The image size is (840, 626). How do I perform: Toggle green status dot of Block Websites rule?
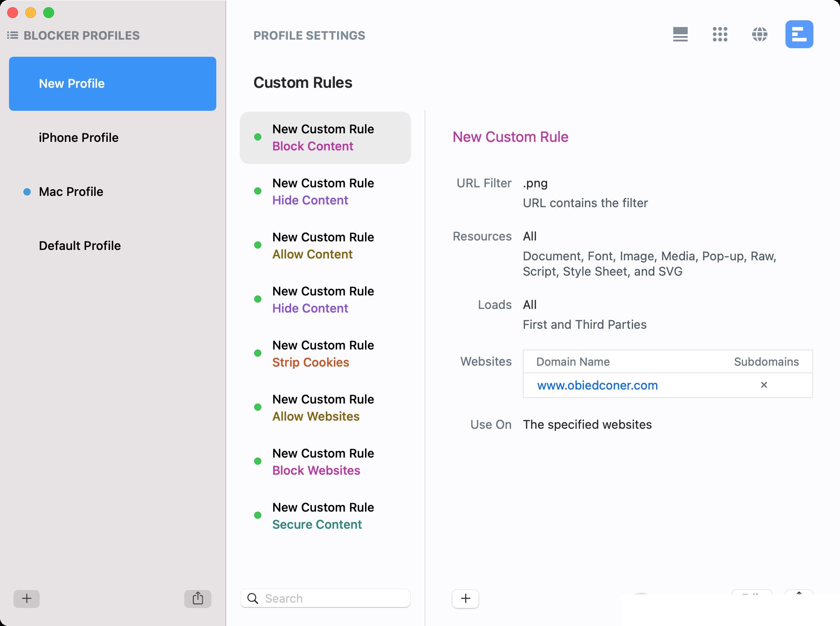tap(258, 461)
